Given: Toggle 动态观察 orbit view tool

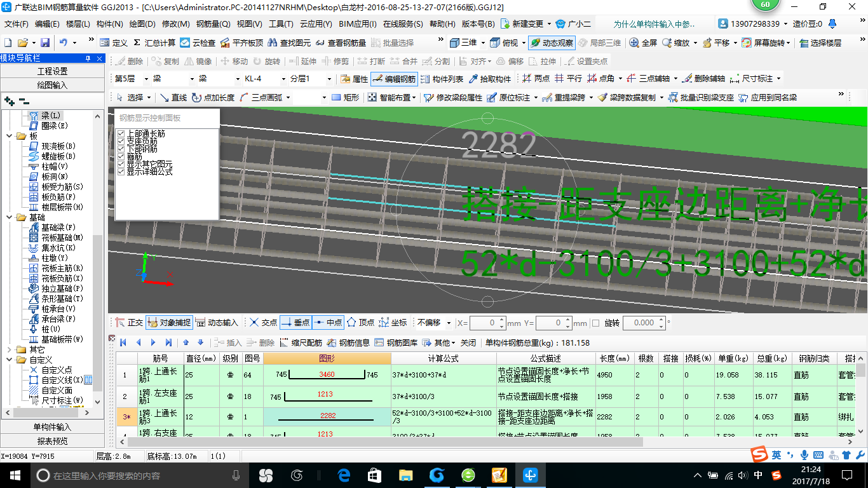Looking at the screenshot, I should tap(552, 43).
